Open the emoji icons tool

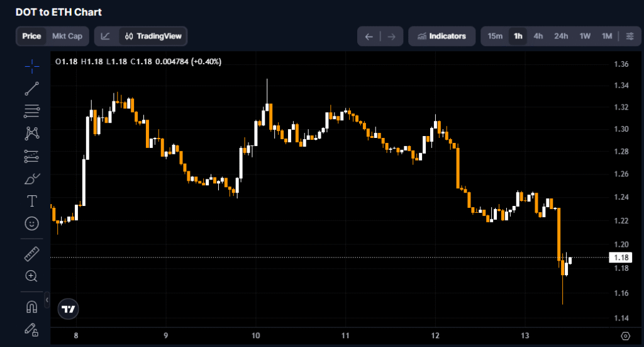[31, 223]
